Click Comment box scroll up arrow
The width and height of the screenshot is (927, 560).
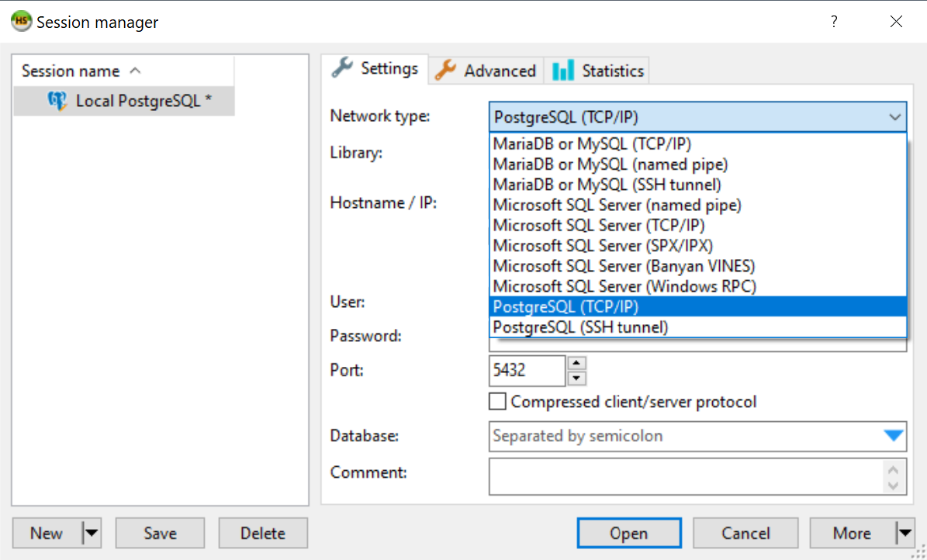click(x=894, y=469)
